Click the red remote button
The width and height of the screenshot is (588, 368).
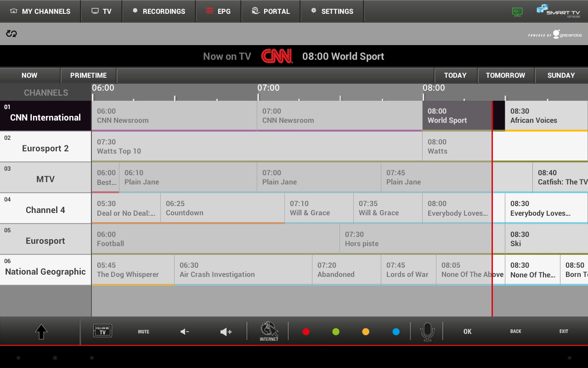coord(306,332)
